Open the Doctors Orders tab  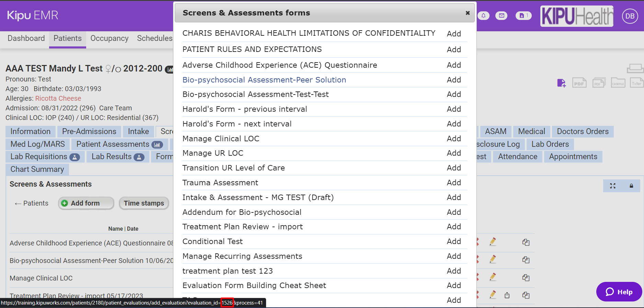[583, 131]
